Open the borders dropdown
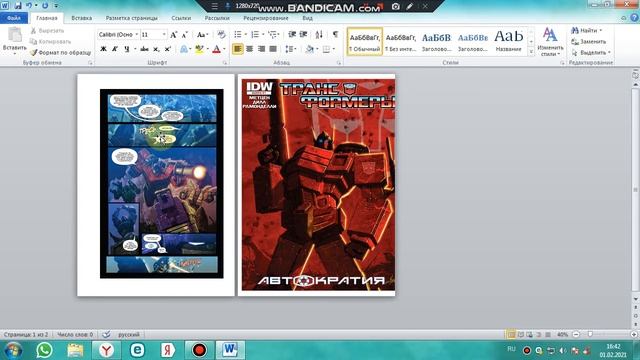The width and height of the screenshot is (640, 360). point(333,49)
